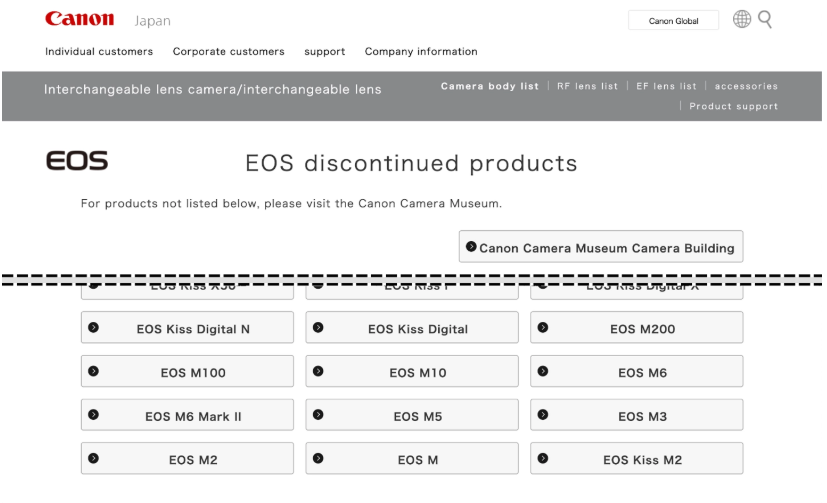The height and width of the screenshot is (503, 827).
Task: Open the accessories link
Action: click(x=746, y=86)
